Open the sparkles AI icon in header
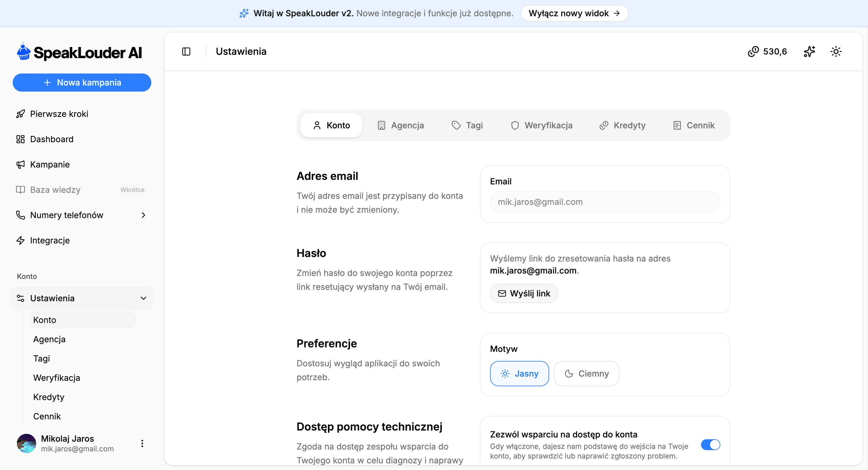 (x=809, y=52)
